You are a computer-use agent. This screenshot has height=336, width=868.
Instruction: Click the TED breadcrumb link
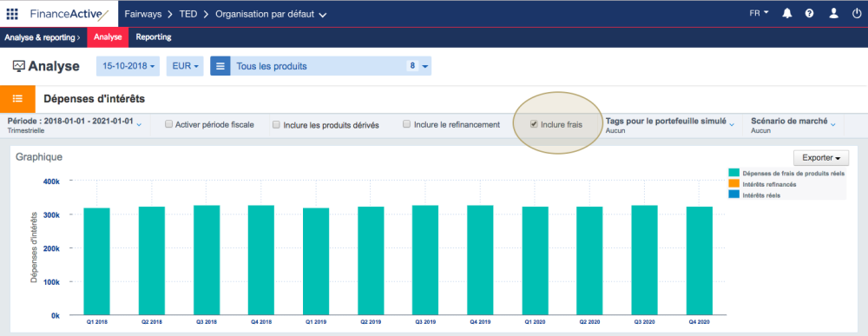[188, 14]
